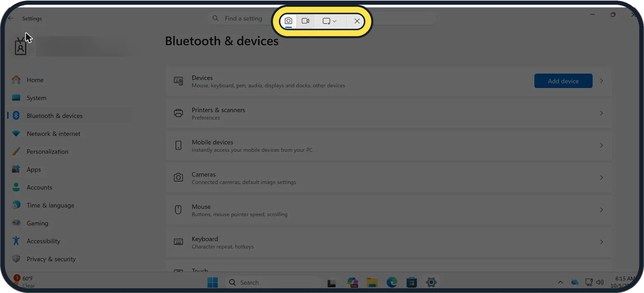Select Bluetooth & devices in sidebar

click(70, 116)
